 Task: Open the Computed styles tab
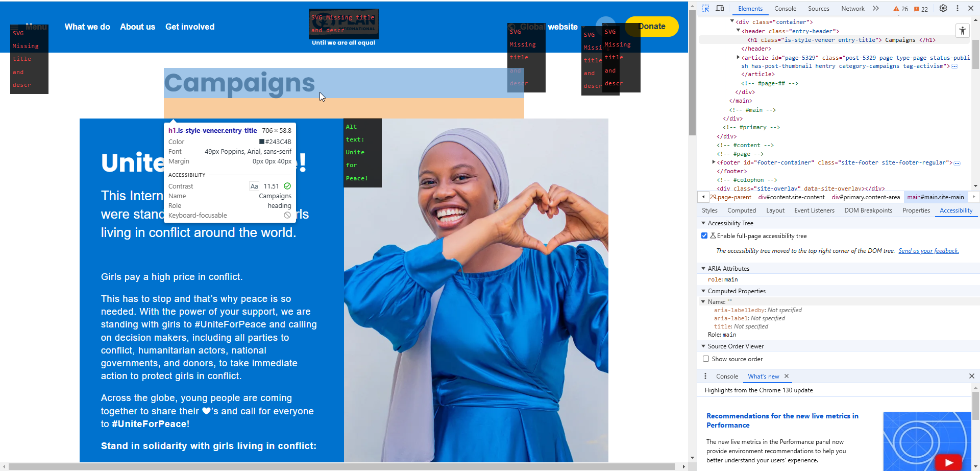[x=741, y=210]
